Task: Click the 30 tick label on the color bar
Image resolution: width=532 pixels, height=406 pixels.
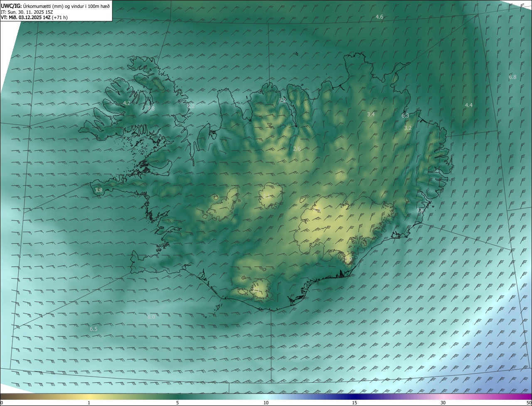Action: pyautogui.click(x=443, y=403)
